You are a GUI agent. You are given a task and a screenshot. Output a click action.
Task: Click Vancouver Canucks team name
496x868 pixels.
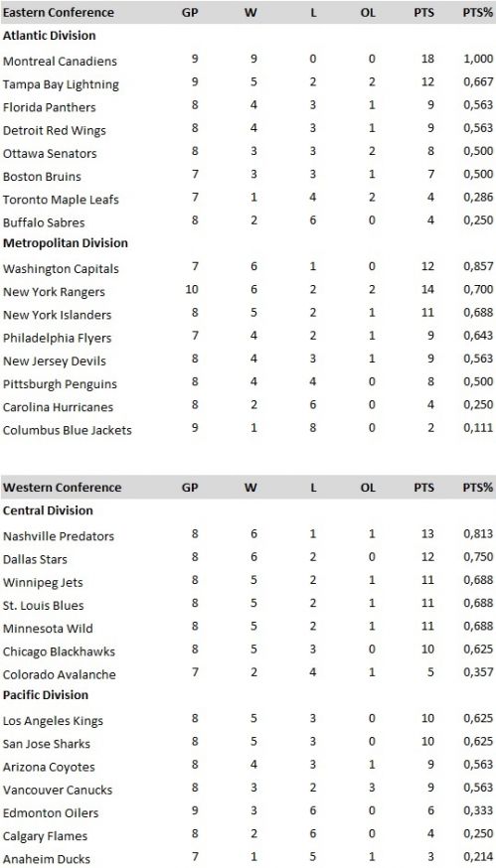click(58, 790)
